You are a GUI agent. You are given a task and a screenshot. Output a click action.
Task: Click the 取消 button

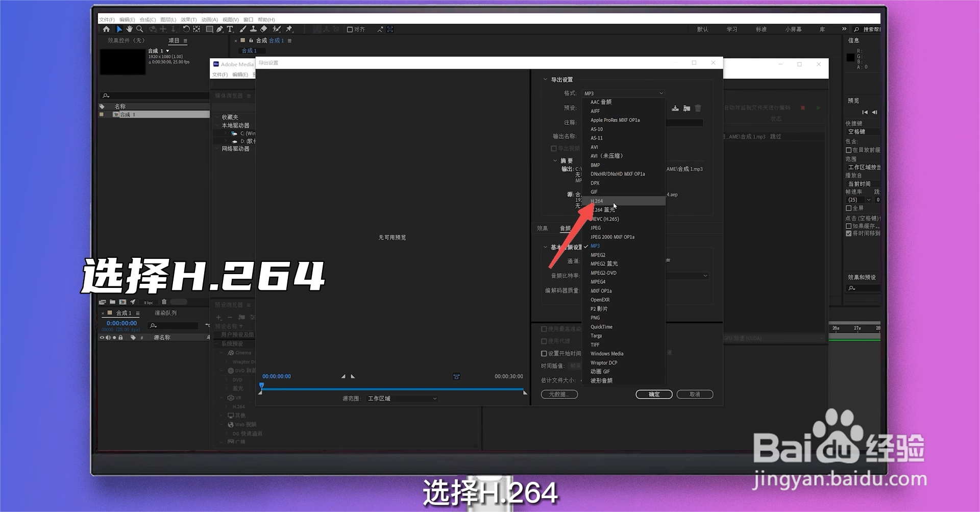(x=695, y=395)
